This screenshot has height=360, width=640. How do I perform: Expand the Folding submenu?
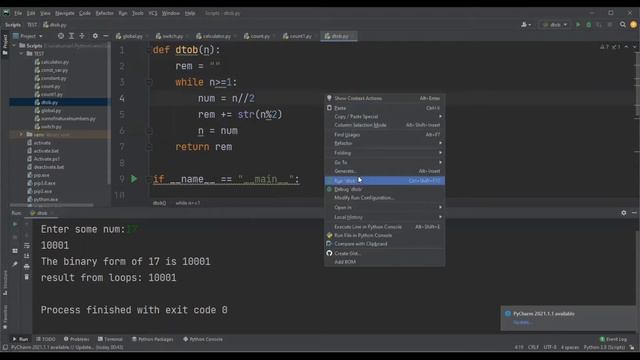pyautogui.click(x=384, y=153)
